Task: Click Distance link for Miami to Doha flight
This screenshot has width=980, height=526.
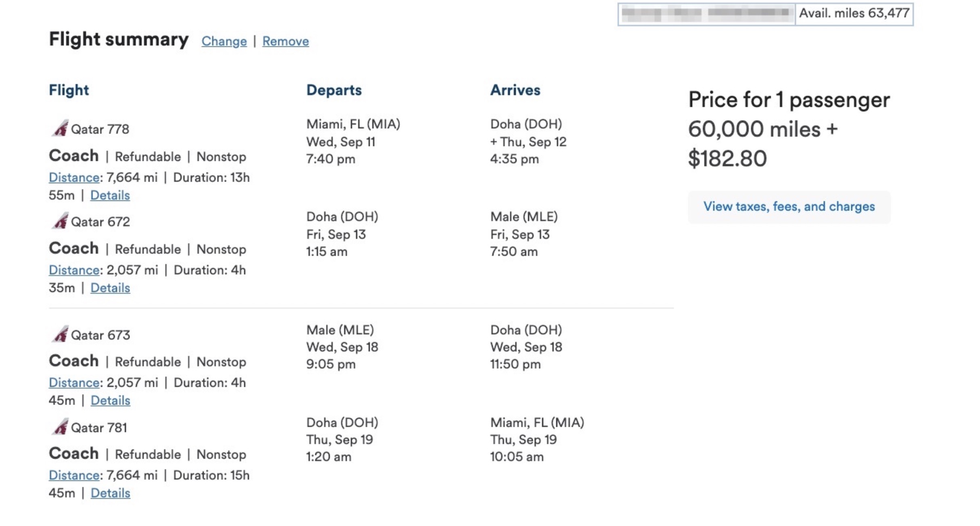Action: point(74,177)
